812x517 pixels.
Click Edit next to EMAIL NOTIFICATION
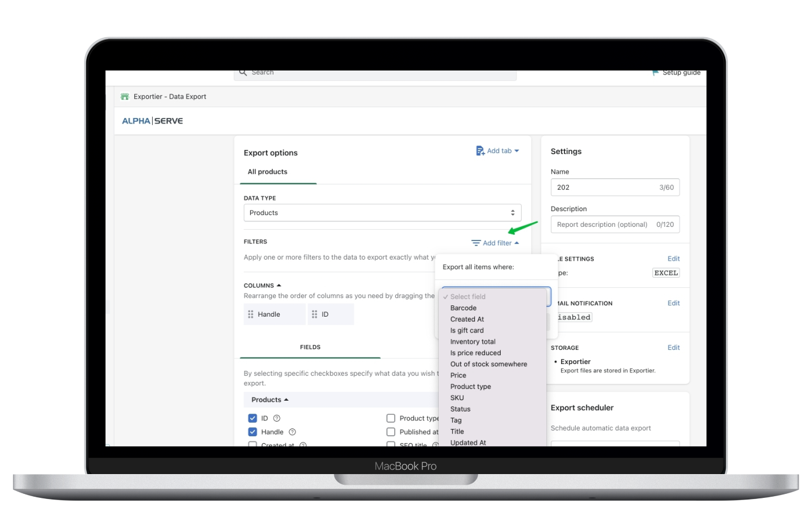click(673, 303)
